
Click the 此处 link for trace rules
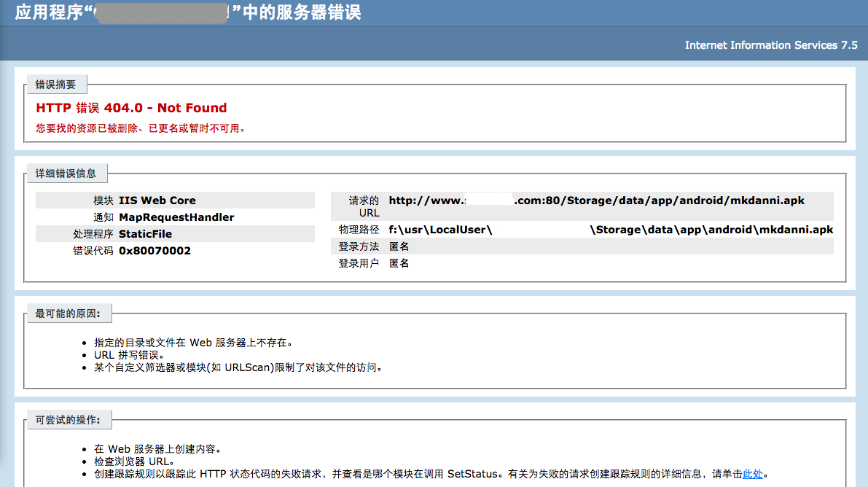752,474
